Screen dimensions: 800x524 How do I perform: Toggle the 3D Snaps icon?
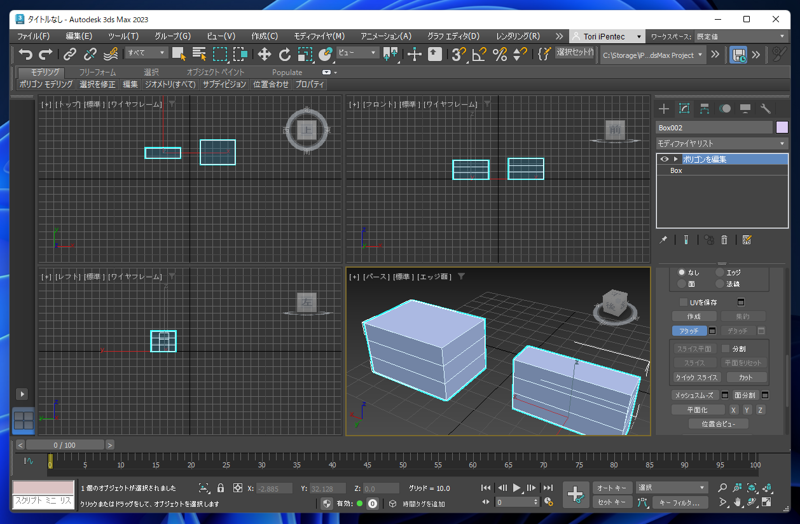(458, 54)
